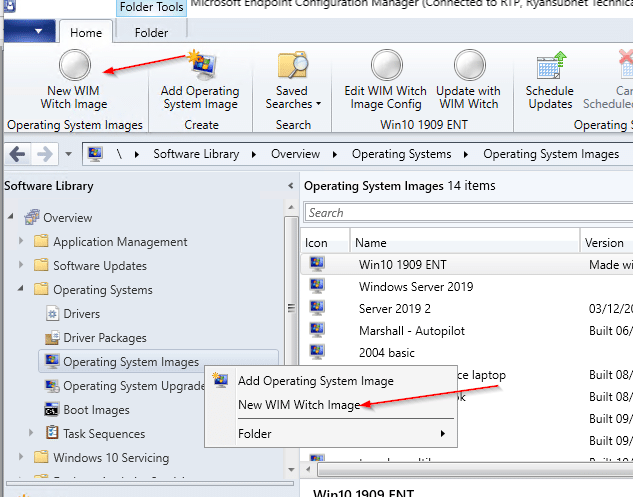Click Edit WIM Witch Image Config
This screenshot has height=497, width=633.
point(386,80)
